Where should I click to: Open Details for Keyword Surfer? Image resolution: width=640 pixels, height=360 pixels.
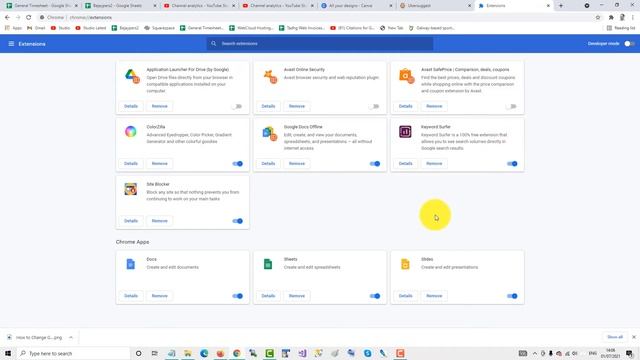[405, 164]
